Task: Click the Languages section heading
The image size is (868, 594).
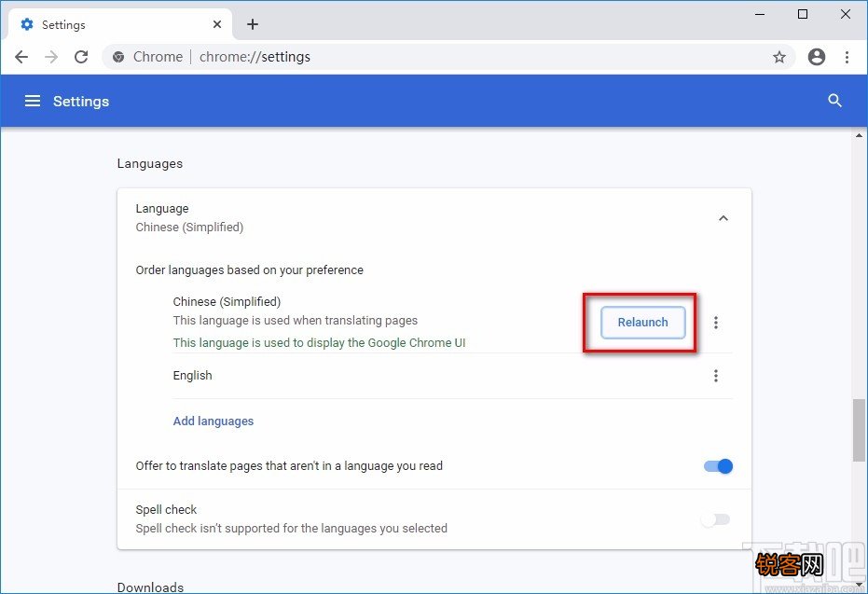Action: [149, 163]
